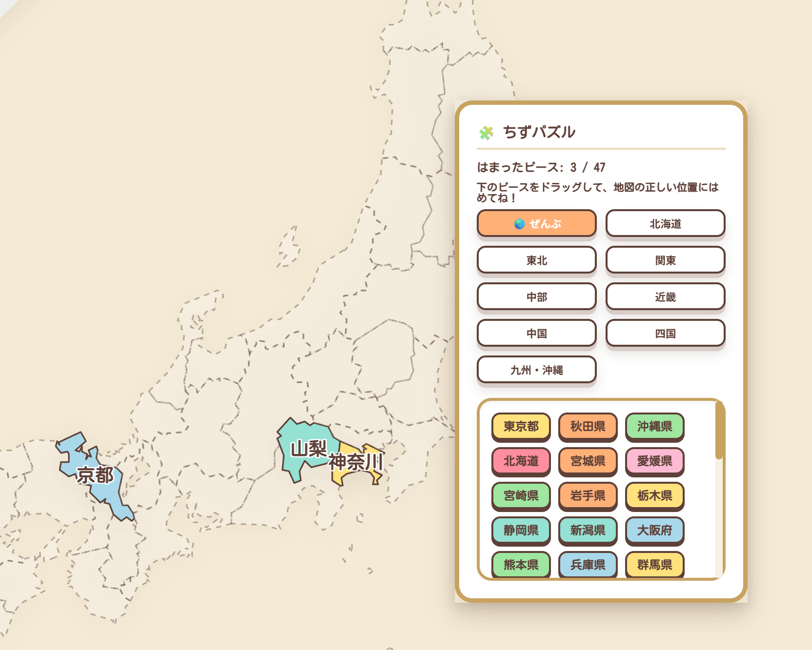This screenshot has height=650, width=812.
Task: Grab the 群馬県 piece chip
Action: click(x=654, y=564)
